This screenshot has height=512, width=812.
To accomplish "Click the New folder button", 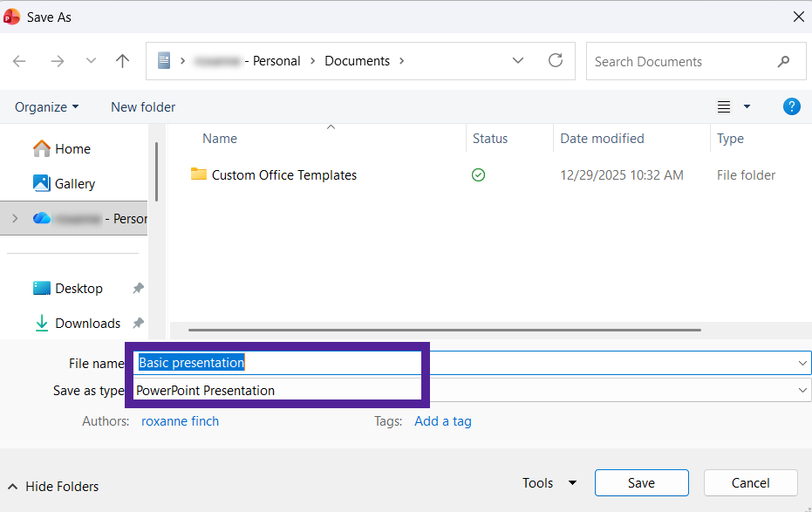I will [x=143, y=107].
